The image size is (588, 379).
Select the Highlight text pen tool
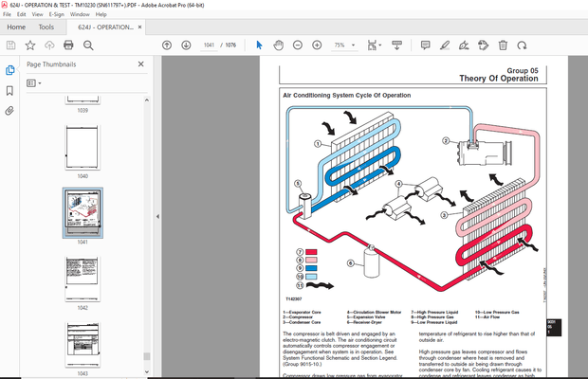pos(445,45)
